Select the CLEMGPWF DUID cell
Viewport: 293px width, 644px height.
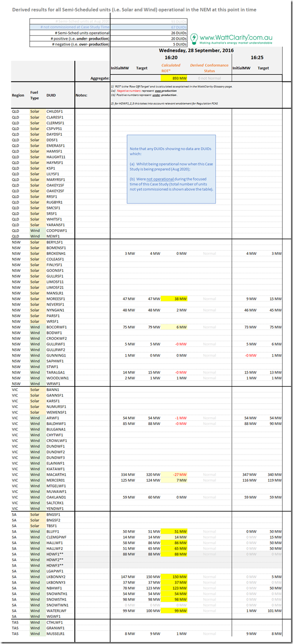(x=57, y=537)
